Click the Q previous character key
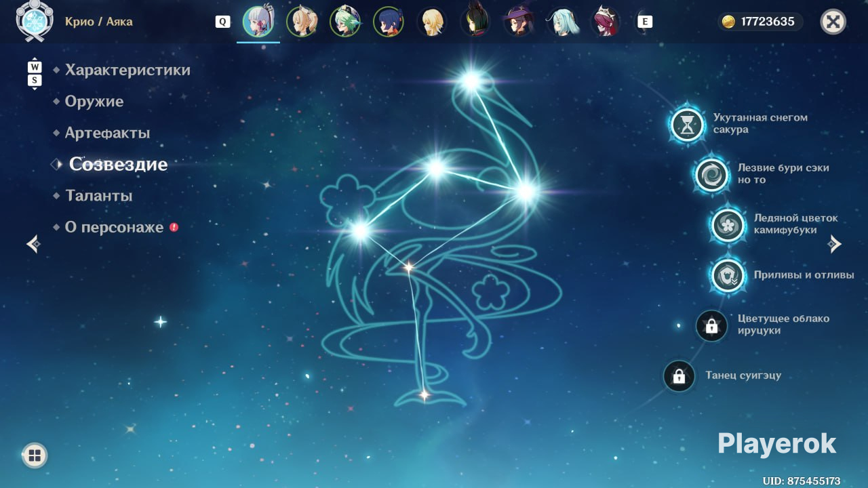The height and width of the screenshot is (488, 868). pos(222,22)
